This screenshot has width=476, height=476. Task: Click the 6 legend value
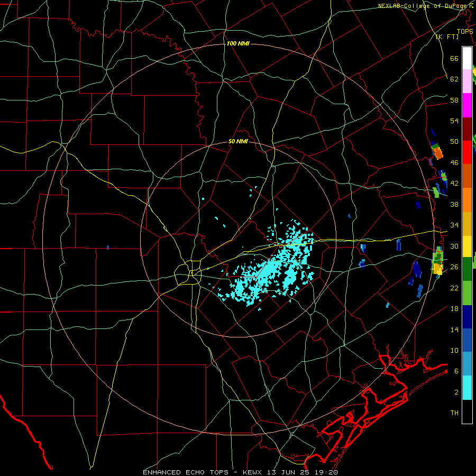point(456,371)
